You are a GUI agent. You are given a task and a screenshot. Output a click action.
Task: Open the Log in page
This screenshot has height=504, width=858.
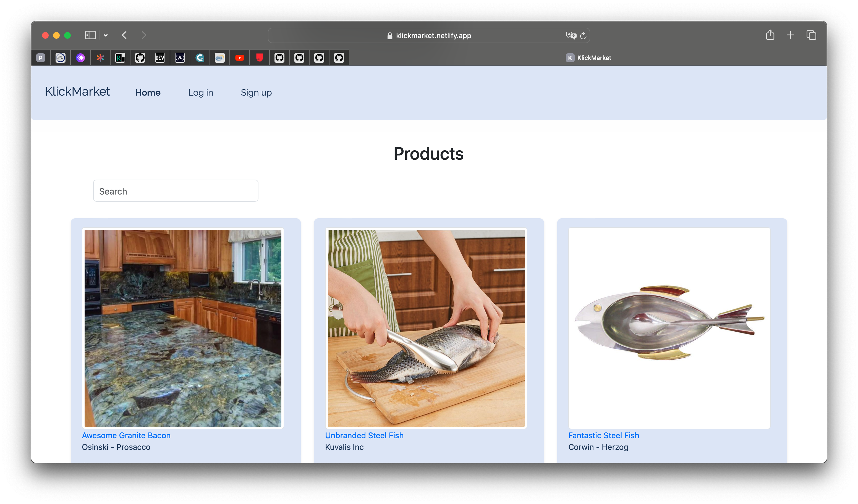[x=200, y=93]
